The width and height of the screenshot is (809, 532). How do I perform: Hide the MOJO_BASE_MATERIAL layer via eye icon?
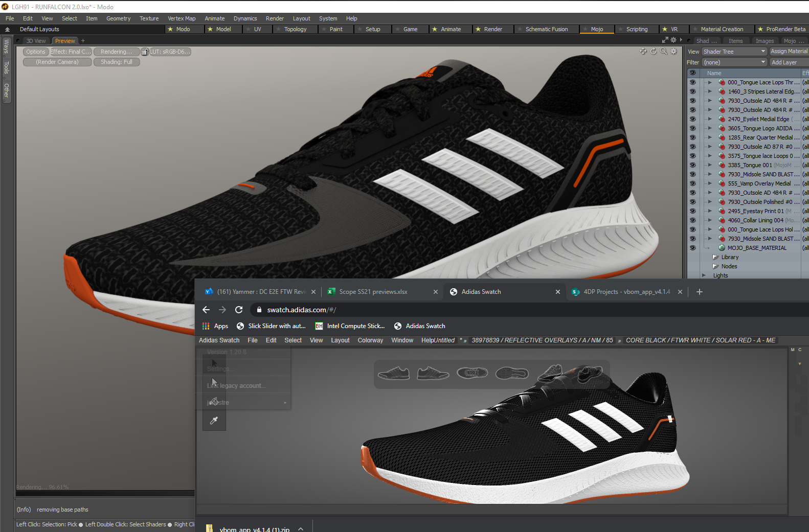692,248
